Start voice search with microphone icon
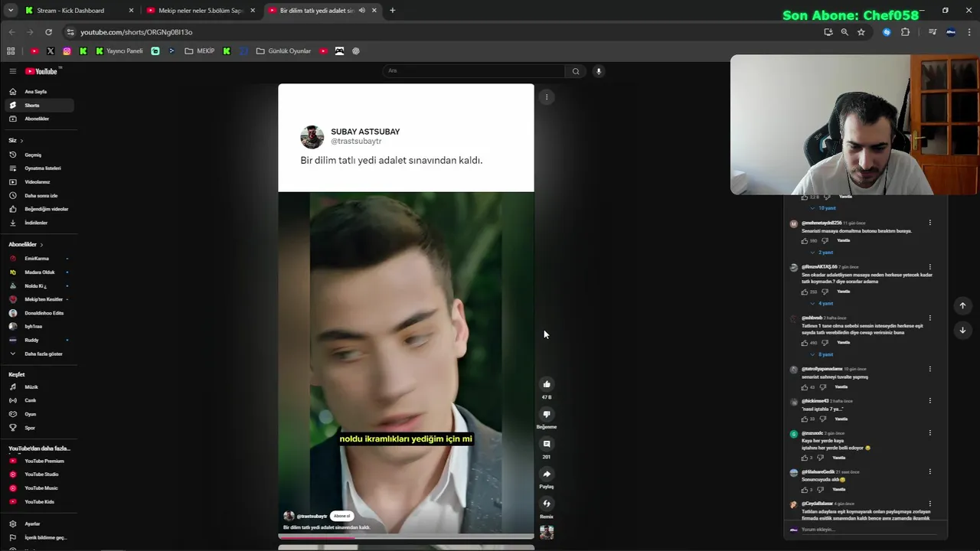Viewport: 980px width, 551px height. click(599, 71)
